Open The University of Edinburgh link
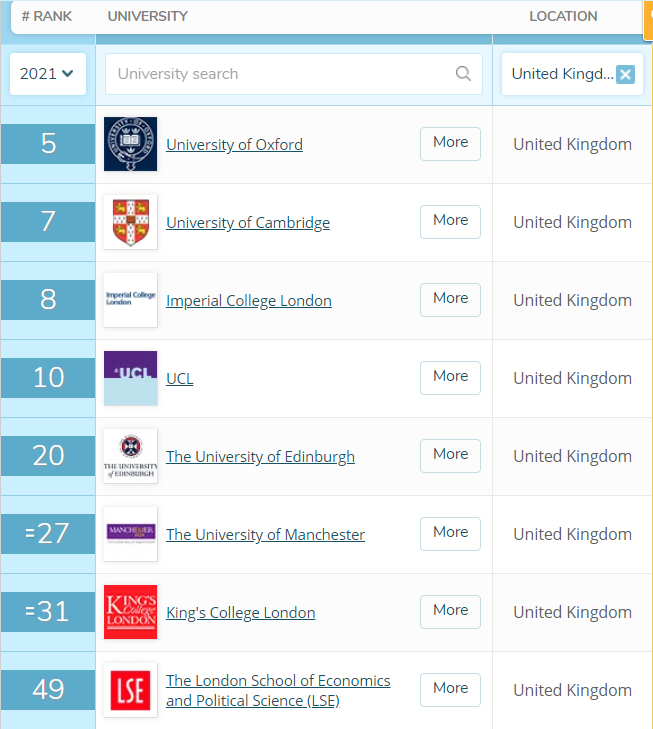 point(260,457)
